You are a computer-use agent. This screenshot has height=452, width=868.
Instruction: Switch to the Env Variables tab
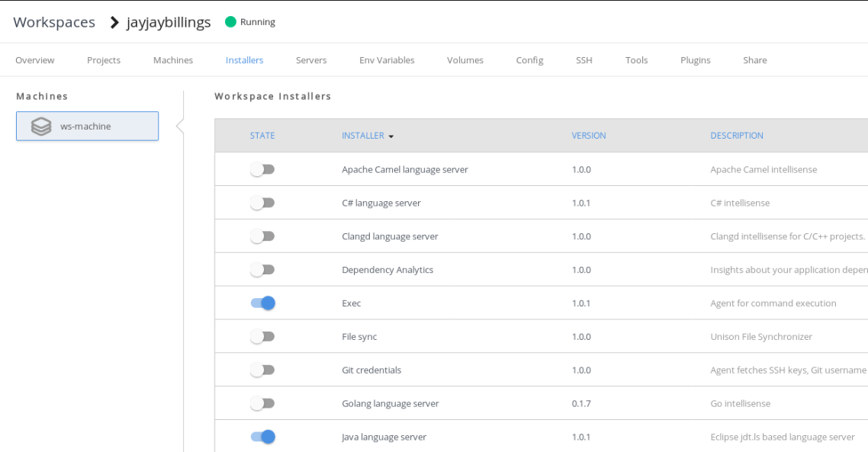[387, 60]
